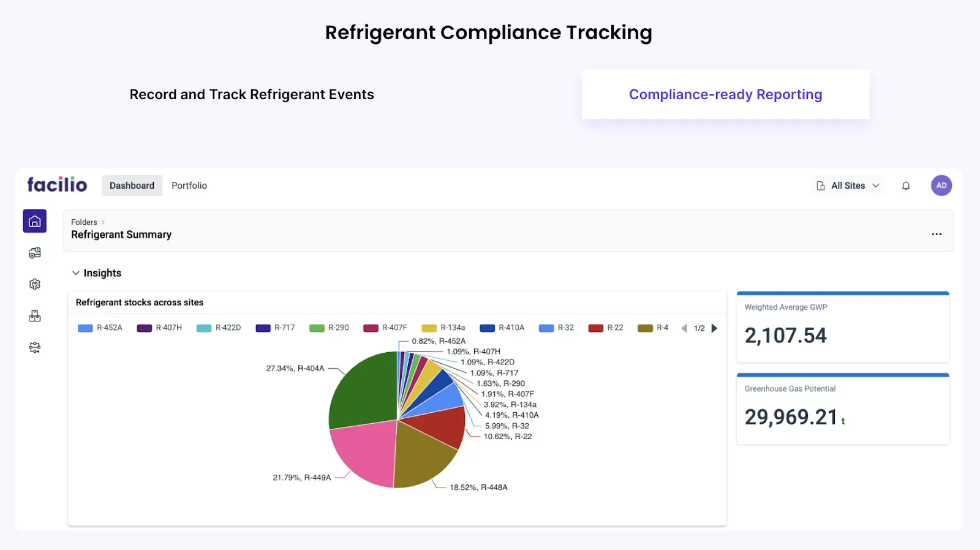Open the notifications bell

pyautogui.click(x=906, y=186)
